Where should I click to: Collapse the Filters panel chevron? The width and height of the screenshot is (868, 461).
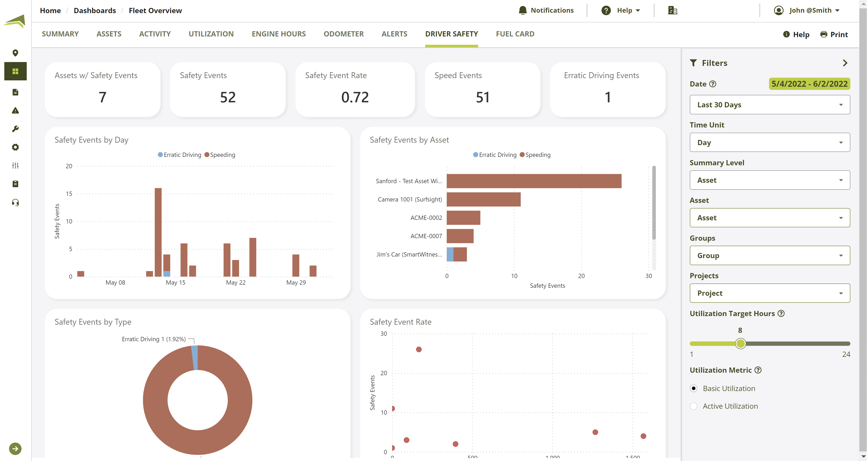(x=845, y=63)
